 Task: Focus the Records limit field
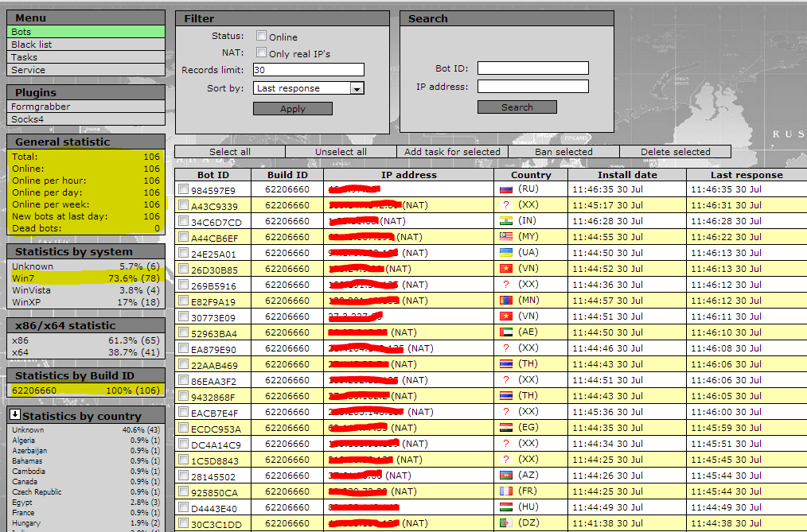pos(309,70)
